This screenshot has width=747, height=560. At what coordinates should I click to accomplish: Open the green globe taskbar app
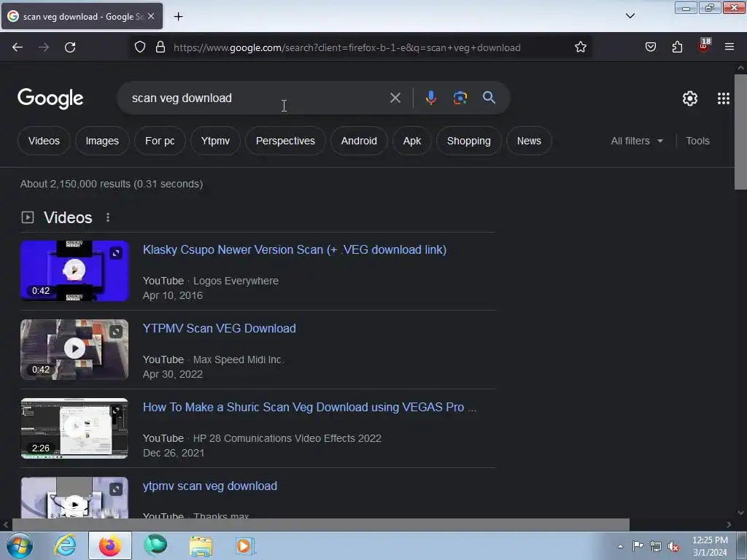(x=156, y=545)
